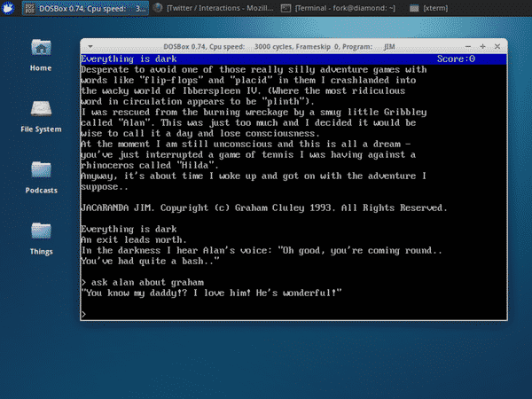Open the Things folder icon

tap(41, 231)
